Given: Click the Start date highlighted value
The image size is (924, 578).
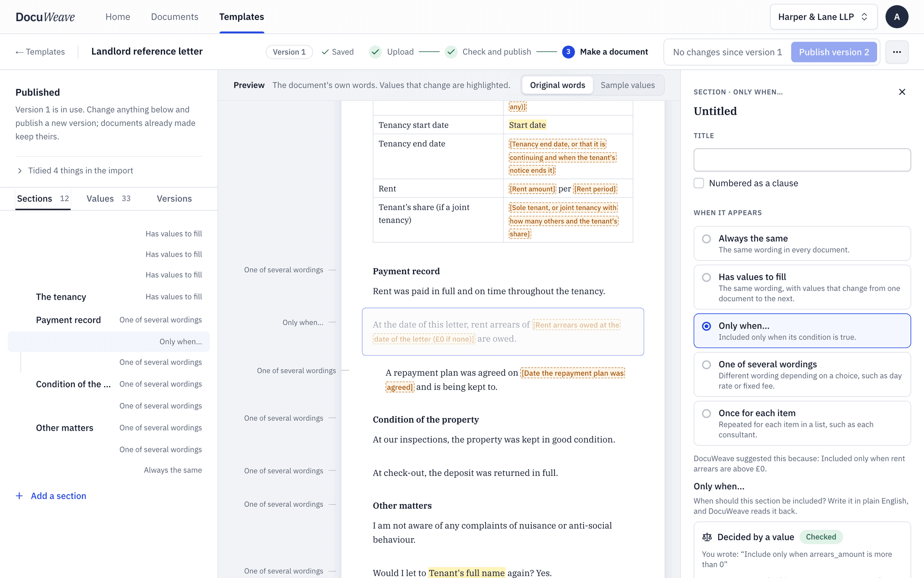Looking at the screenshot, I should pos(527,125).
